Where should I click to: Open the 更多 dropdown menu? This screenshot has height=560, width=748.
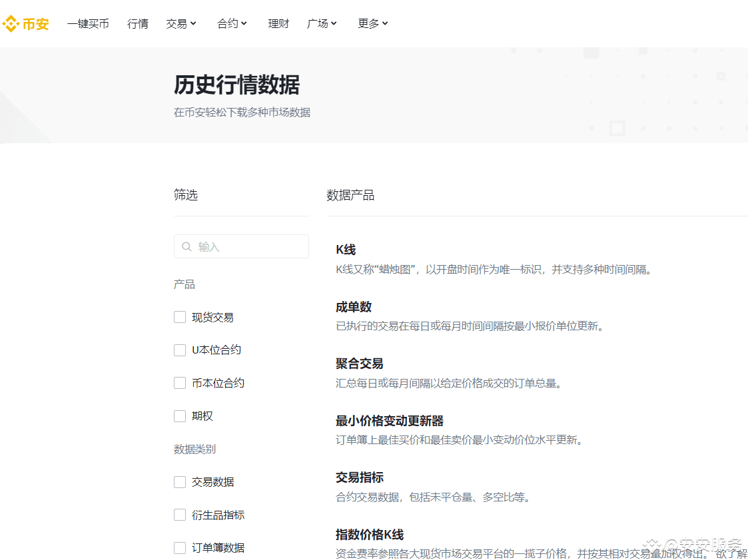click(373, 23)
